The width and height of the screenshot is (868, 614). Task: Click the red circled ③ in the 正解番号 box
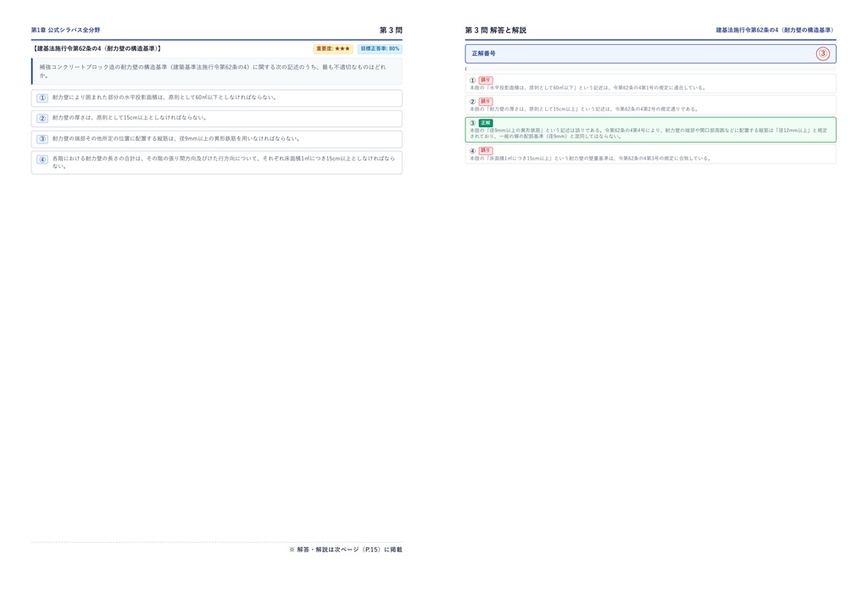tap(822, 53)
